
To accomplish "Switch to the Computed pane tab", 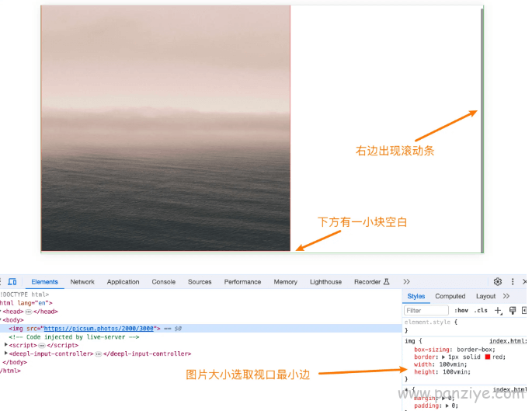I will 450,296.
